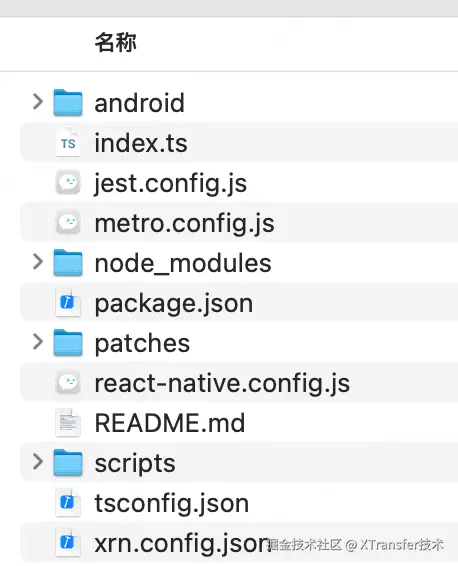
Task: Click the package.json file icon
Action: click(68, 302)
